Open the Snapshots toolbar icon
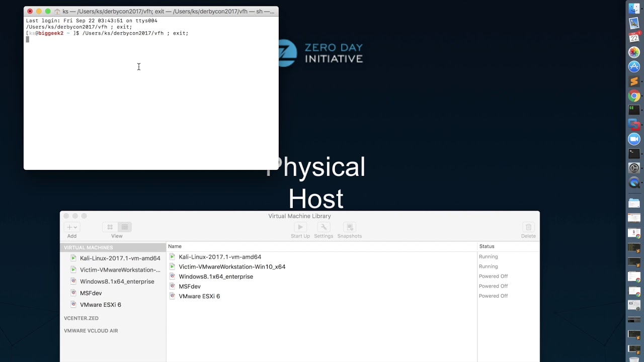The width and height of the screenshot is (644, 362). [350, 227]
